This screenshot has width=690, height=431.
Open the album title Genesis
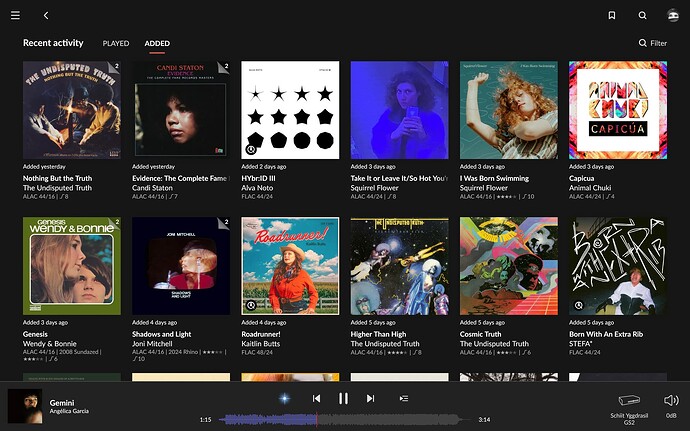click(x=35, y=334)
